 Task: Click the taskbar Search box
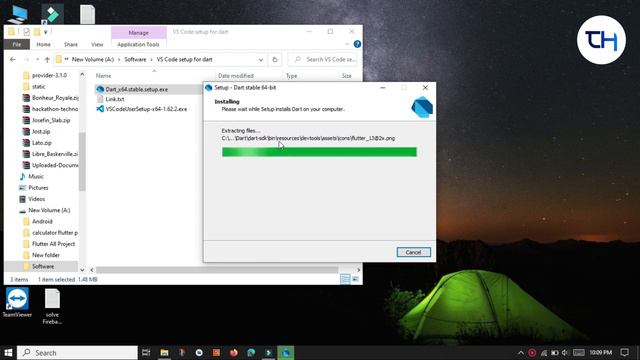(78, 353)
